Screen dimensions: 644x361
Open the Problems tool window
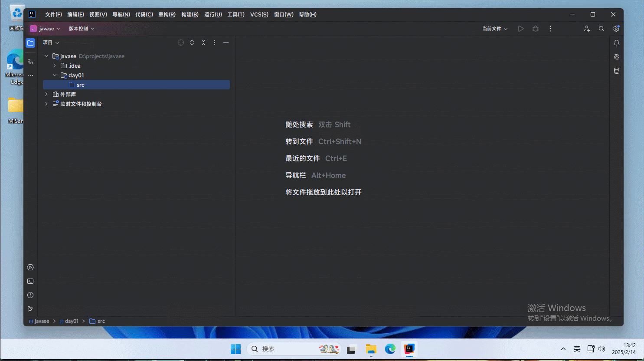pos(30,295)
